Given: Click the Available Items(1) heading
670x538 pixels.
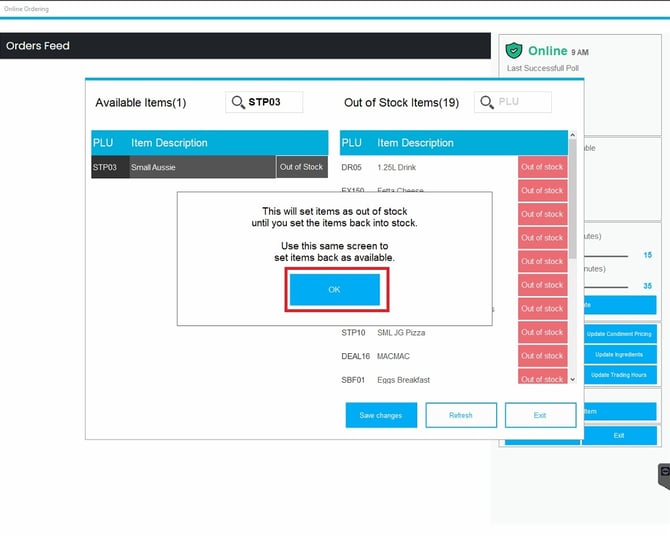Looking at the screenshot, I should click(x=141, y=103).
